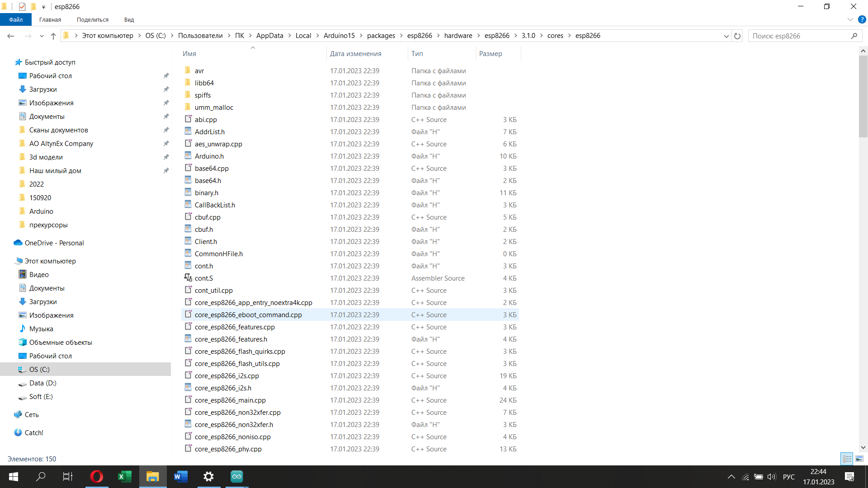Select Этот компьютер in navigation pane

point(50,261)
